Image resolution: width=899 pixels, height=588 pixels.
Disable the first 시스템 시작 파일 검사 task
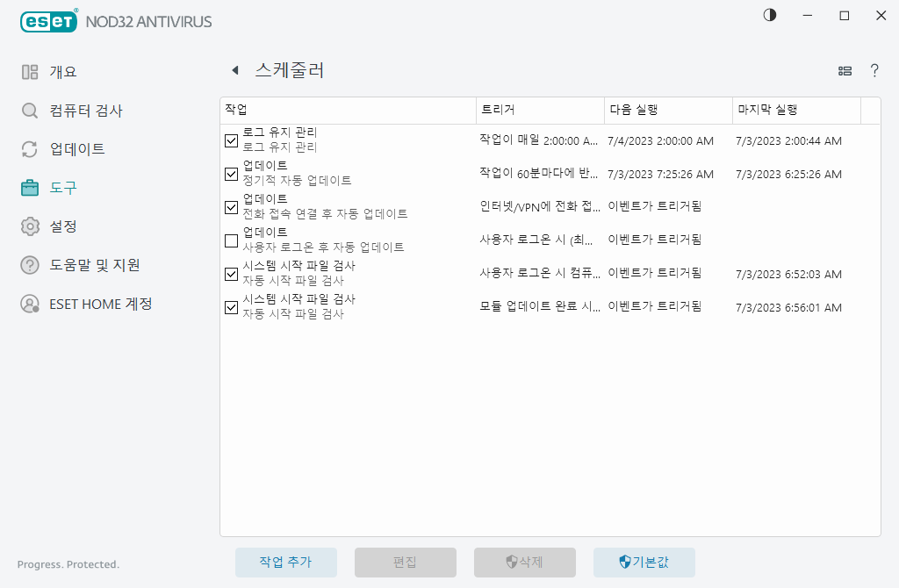click(x=231, y=274)
